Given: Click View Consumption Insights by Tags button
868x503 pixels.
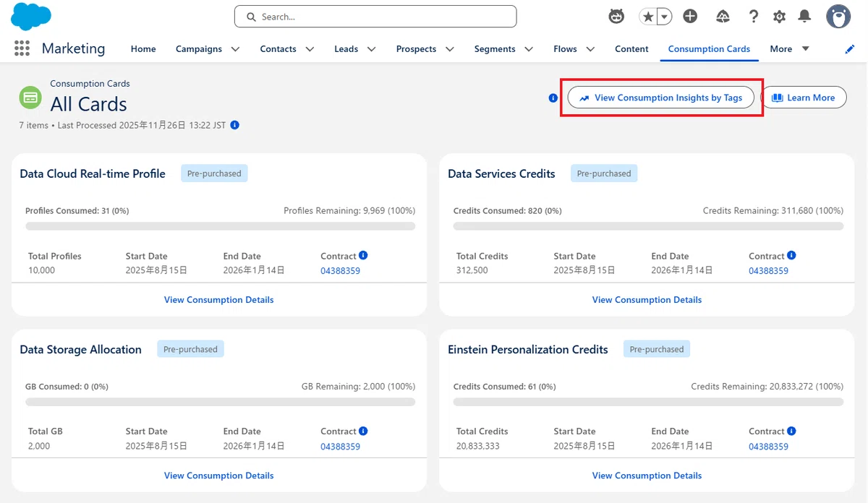Looking at the screenshot, I should click(660, 98).
